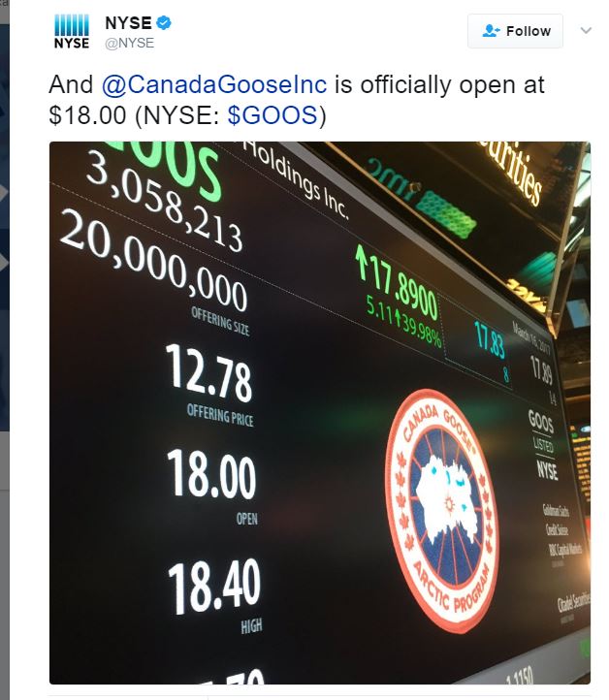The width and height of the screenshot is (609, 700).
Task: Click the person-plus icon inside Follow button
Action: click(x=491, y=31)
